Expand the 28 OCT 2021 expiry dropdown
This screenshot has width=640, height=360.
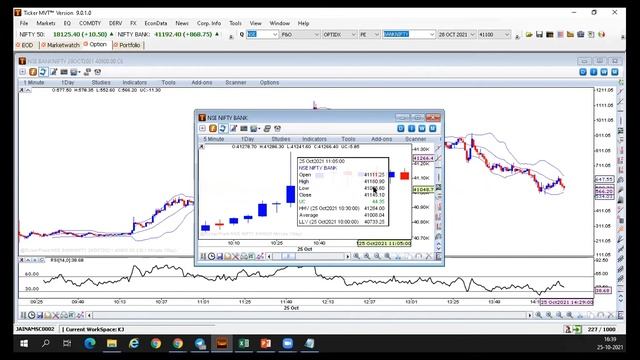473,35
